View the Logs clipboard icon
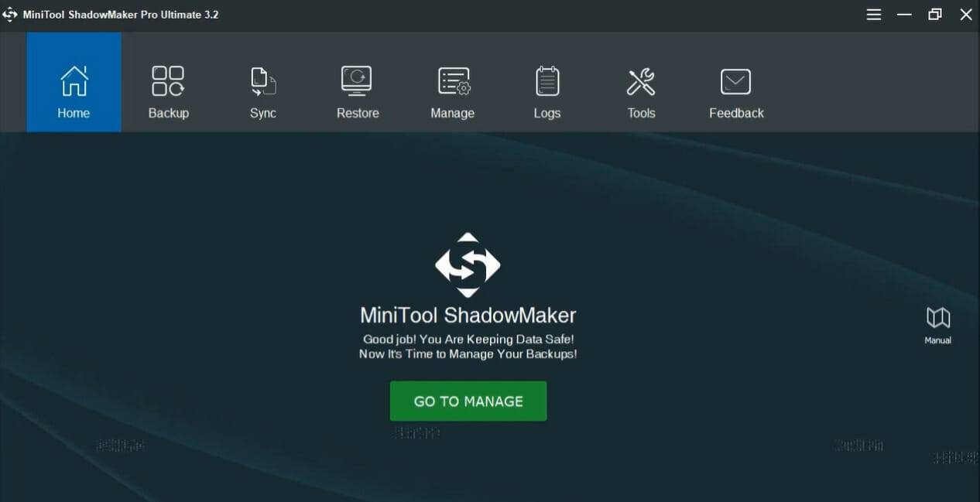 [x=547, y=80]
